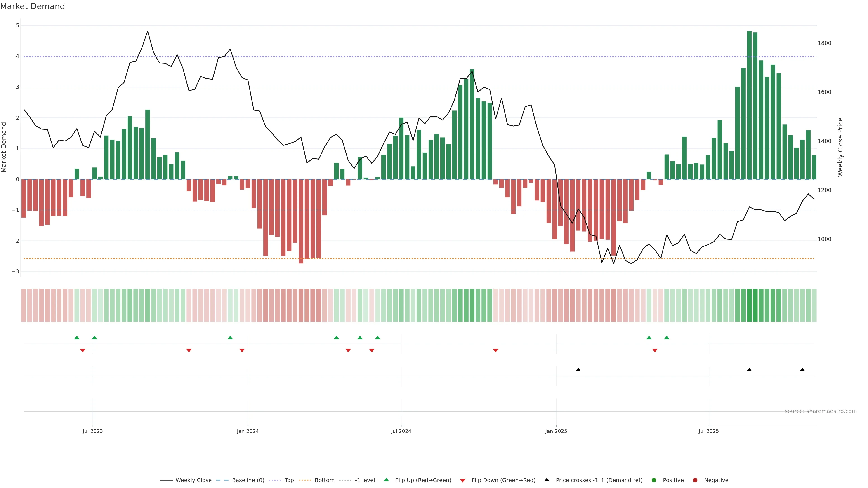The height and width of the screenshot is (488, 868).
Task: Click the Market Demand chart title
Action: [32, 6]
